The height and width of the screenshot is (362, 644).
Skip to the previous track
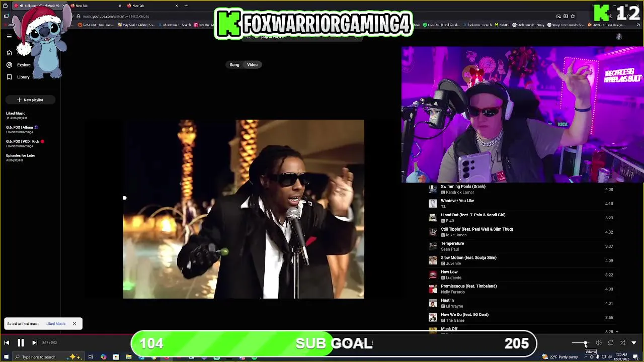7,343
